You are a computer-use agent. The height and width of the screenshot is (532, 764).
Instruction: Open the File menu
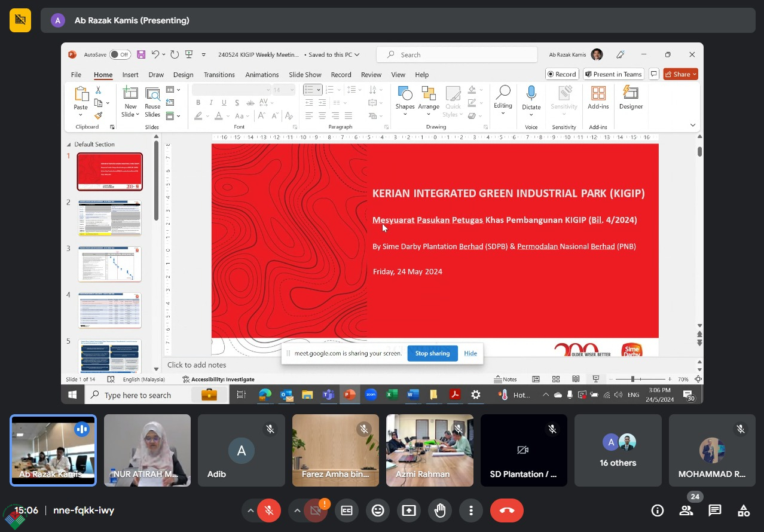(x=76, y=75)
